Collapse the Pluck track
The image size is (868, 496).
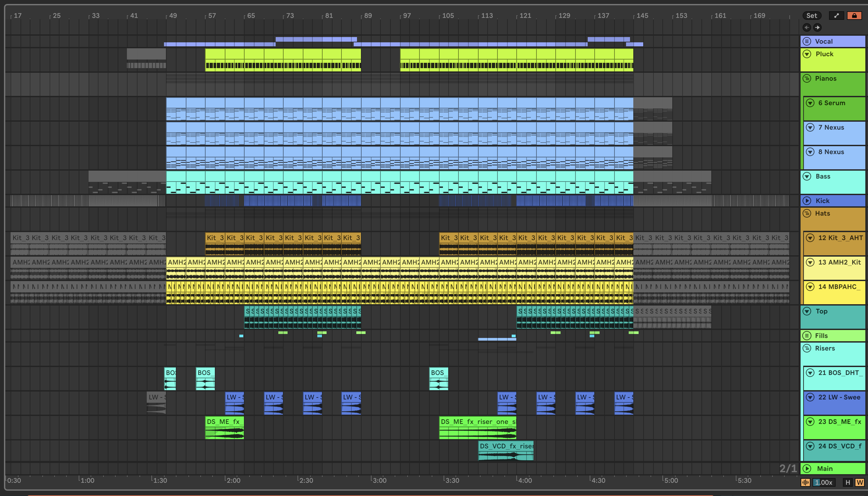807,54
